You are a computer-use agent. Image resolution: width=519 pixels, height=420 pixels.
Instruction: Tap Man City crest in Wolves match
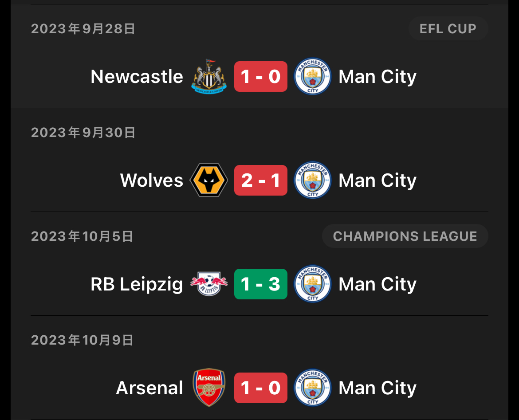click(312, 180)
